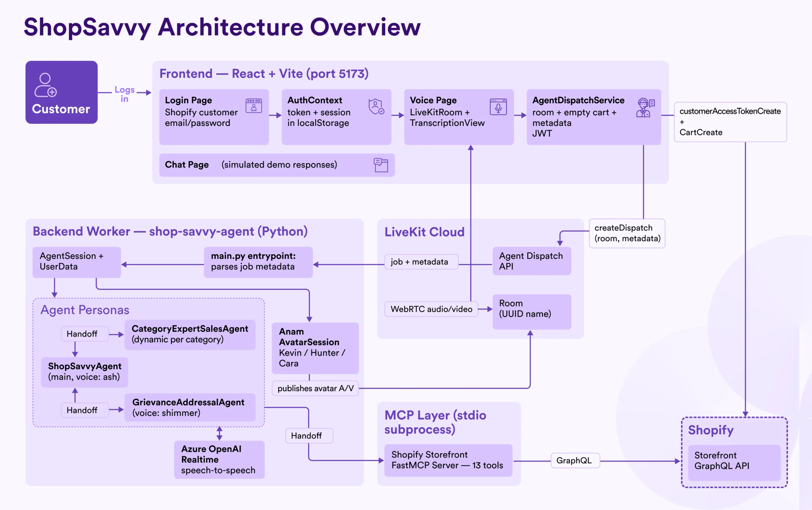
Task: Click the Login Page browser login icon
Action: tap(253, 106)
